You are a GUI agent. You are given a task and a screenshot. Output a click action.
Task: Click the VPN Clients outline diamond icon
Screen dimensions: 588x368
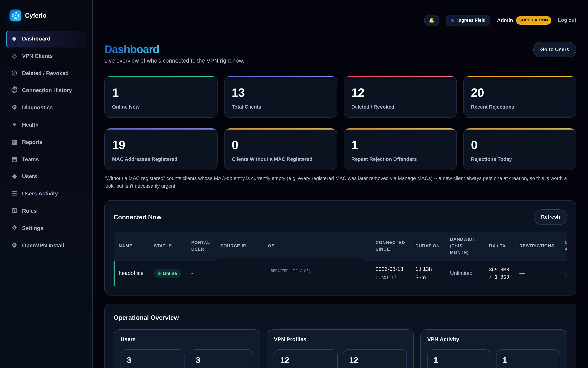(14, 56)
